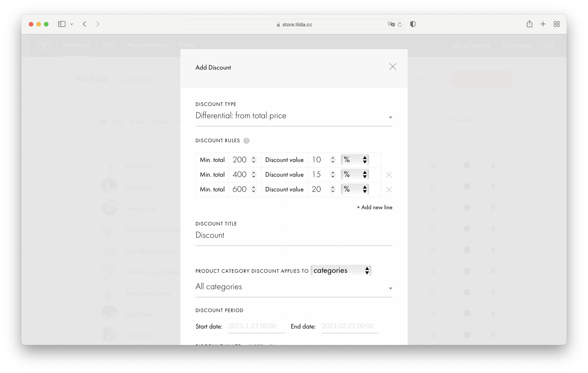Open the categories applies-to selector
588x373 pixels.
[341, 271]
